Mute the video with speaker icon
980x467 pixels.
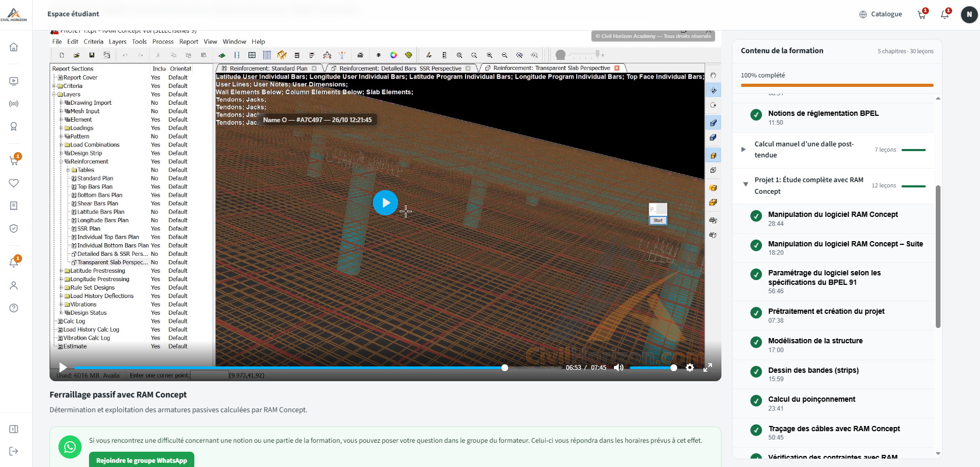coord(619,367)
